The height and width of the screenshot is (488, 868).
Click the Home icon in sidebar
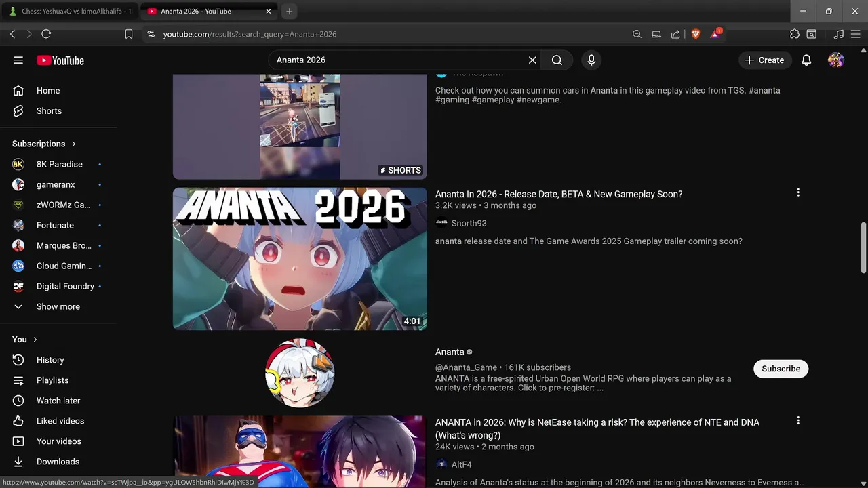(18, 91)
